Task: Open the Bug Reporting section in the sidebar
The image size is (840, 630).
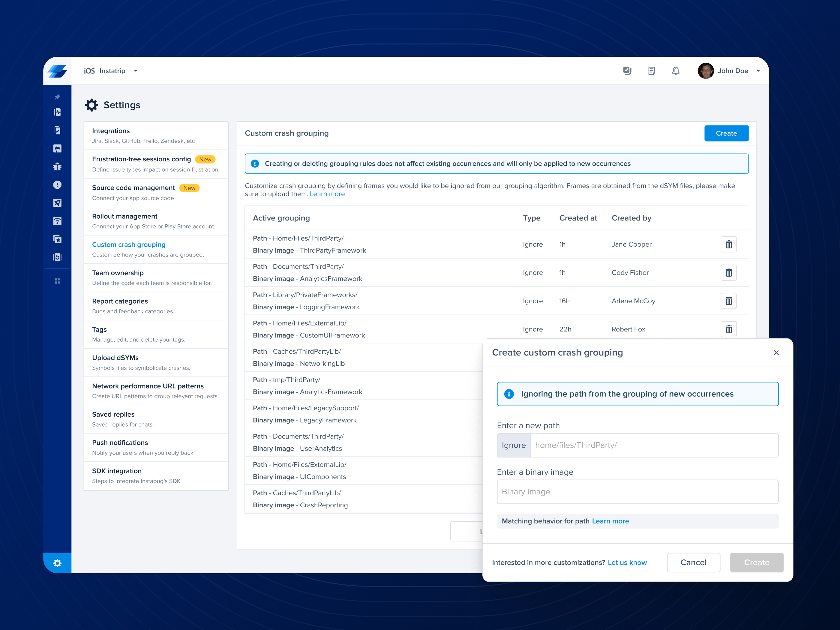Action: pos(57,167)
